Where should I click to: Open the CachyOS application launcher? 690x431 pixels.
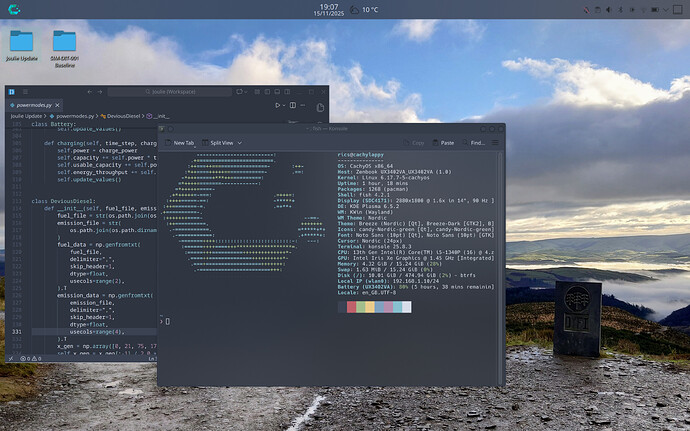coord(14,9)
